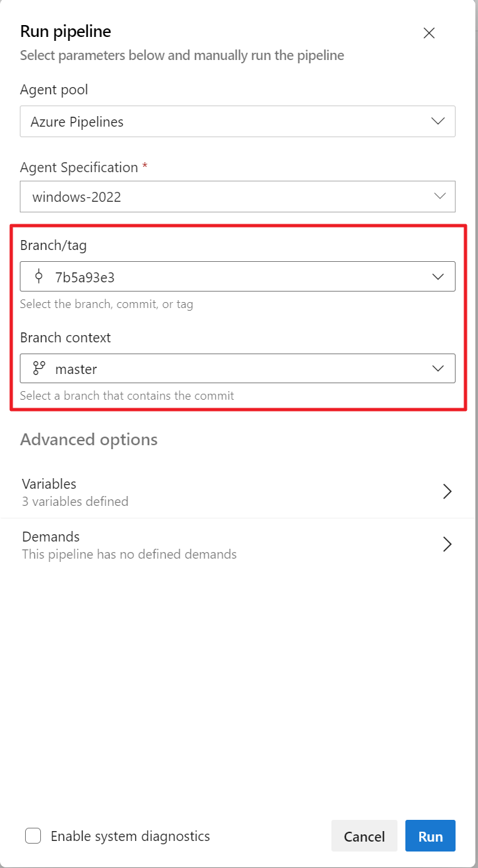Viewport: 478px width, 868px height.
Task: Close the Run pipeline panel
Action: (x=429, y=33)
